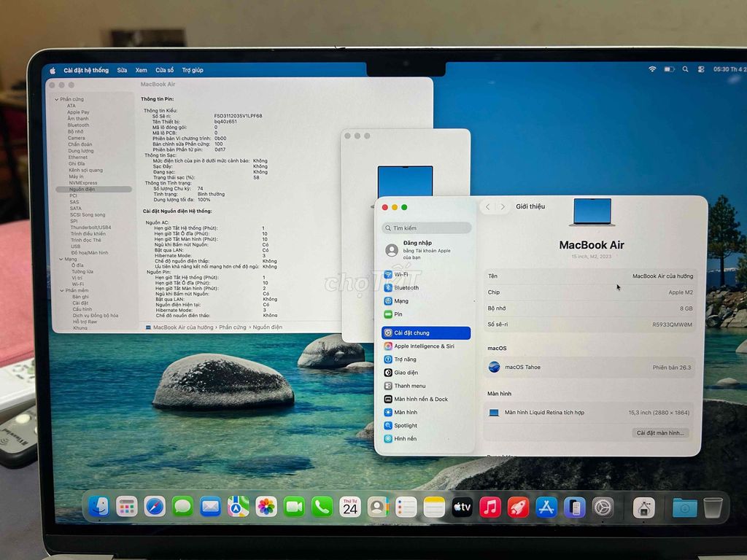Open Pin battery settings in sidebar
The width and height of the screenshot is (747, 560).
[426, 314]
